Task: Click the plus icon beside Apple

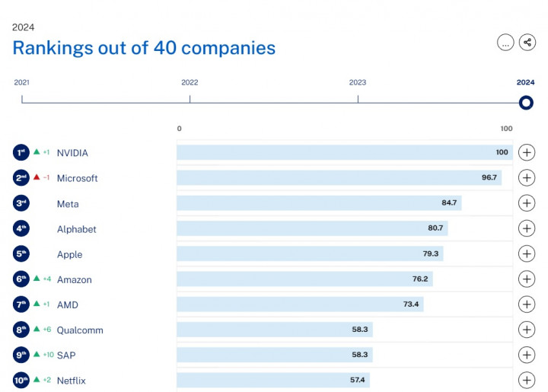Action: coord(526,253)
